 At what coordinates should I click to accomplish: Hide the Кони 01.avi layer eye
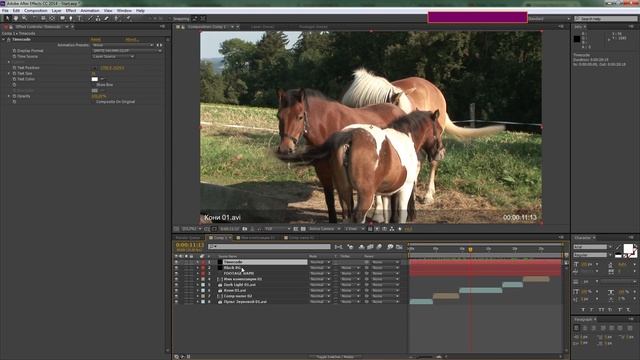tap(176, 291)
